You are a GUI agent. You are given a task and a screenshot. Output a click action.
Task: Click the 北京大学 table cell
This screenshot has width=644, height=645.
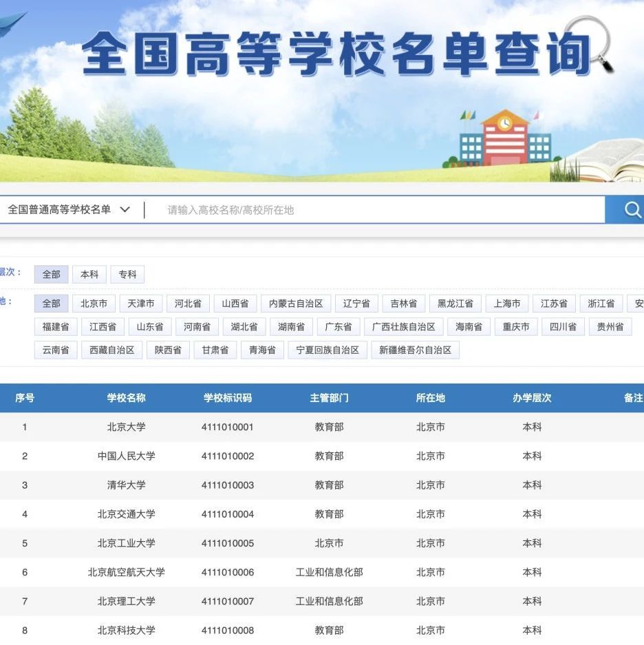[126, 427]
